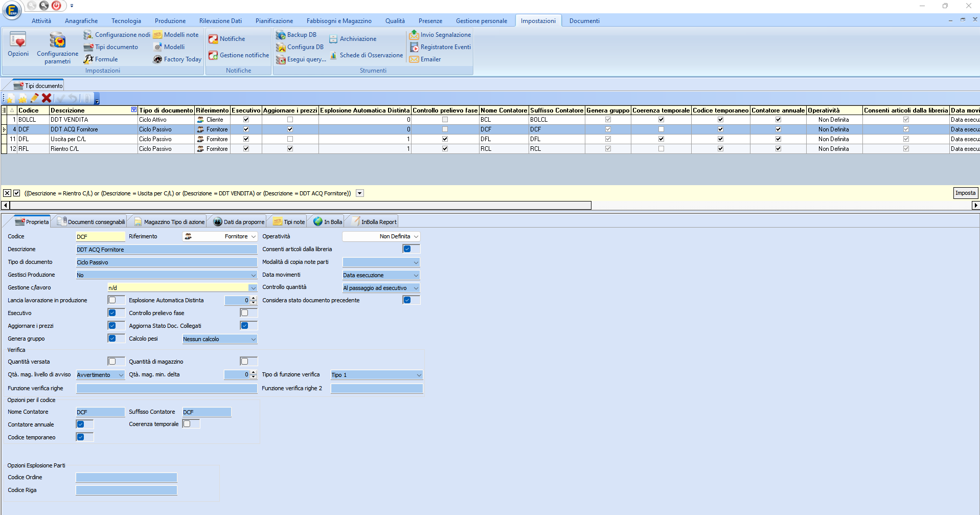Click the red X delete icon in toolbar
This screenshot has width=980, height=515.
[47, 98]
